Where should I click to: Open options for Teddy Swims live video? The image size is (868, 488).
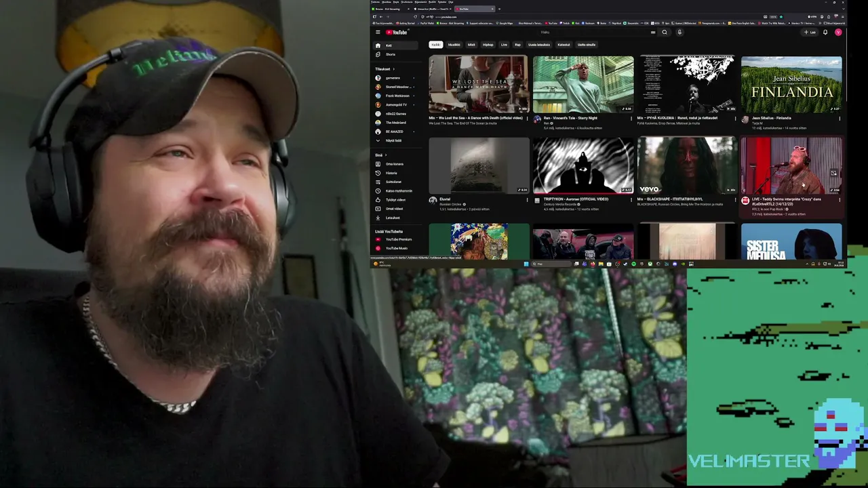coord(840,200)
